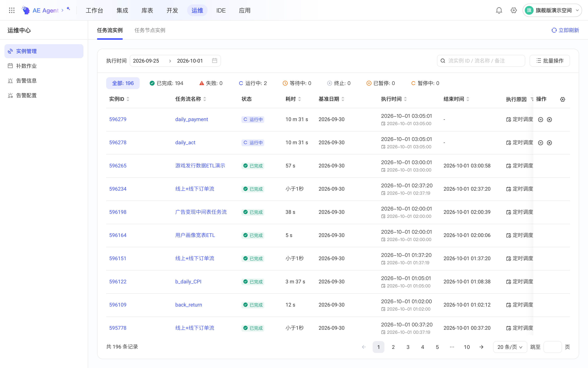Filter by terminated status
Viewport: 588px width, 368px height.
339,83
